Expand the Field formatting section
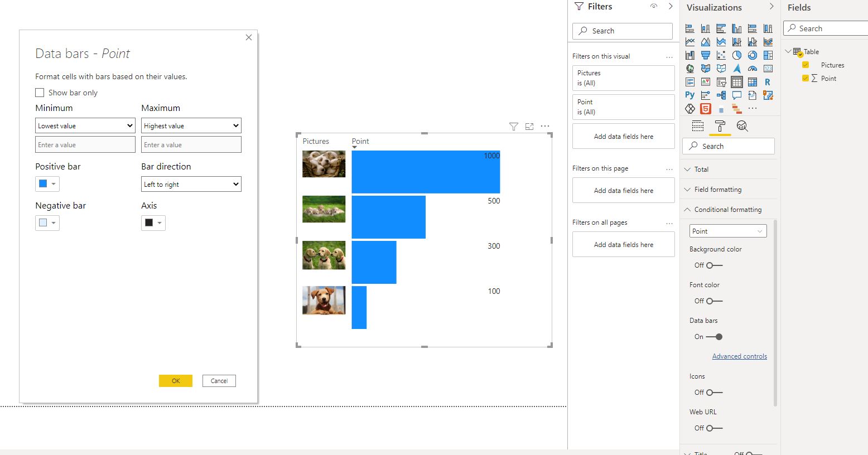 point(730,190)
